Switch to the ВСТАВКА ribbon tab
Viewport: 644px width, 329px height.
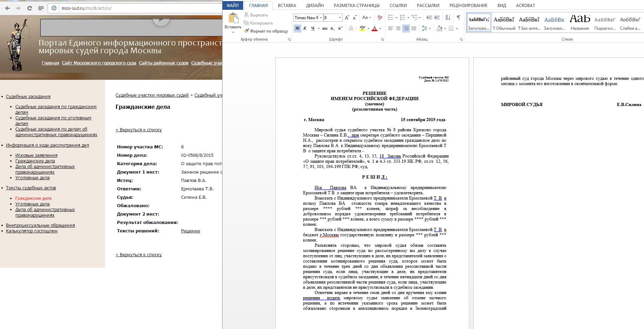tap(287, 5)
